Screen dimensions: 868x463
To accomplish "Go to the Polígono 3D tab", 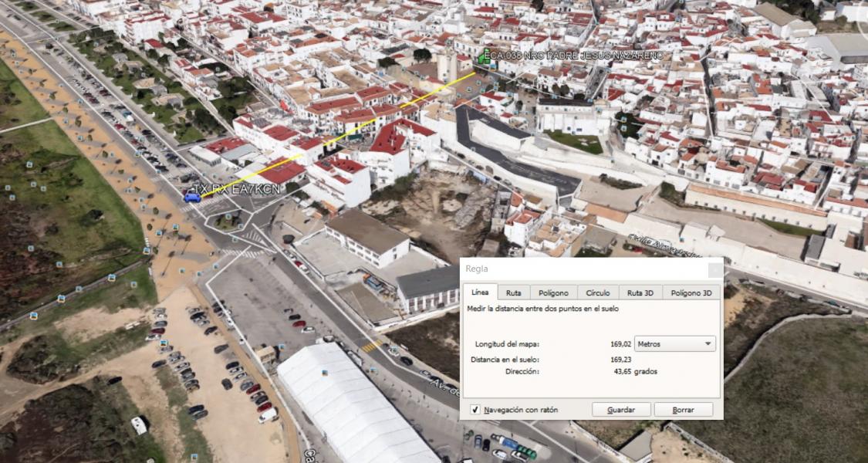I will point(691,293).
